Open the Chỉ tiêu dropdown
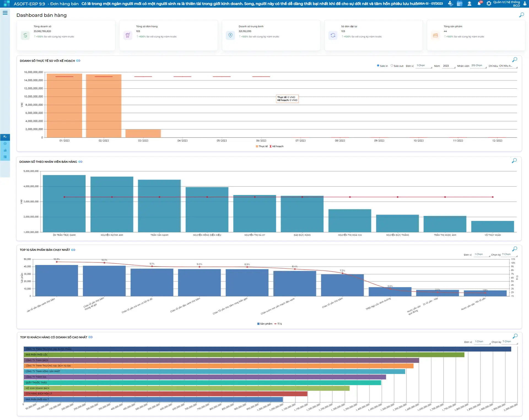This screenshot has width=529, height=420. click(508, 66)
